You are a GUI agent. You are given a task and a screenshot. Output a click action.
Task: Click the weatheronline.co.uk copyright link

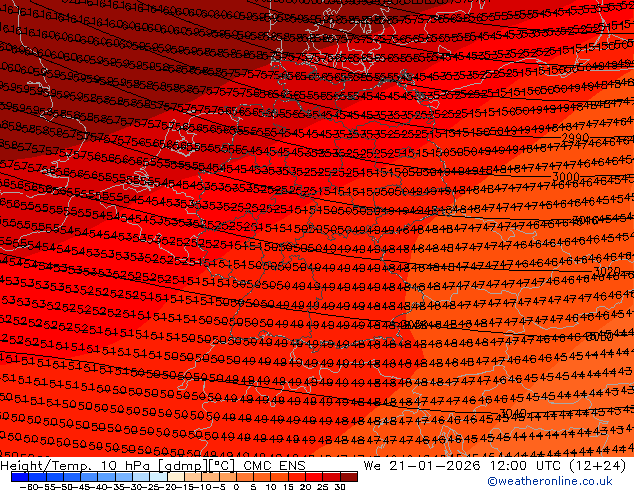point(549,481)
